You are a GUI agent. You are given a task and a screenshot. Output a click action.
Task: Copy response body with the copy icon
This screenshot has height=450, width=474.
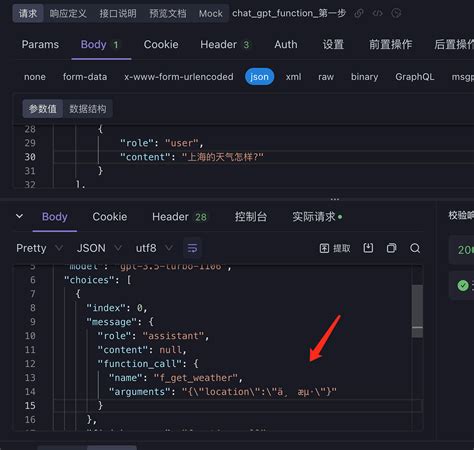pos(391,248)
